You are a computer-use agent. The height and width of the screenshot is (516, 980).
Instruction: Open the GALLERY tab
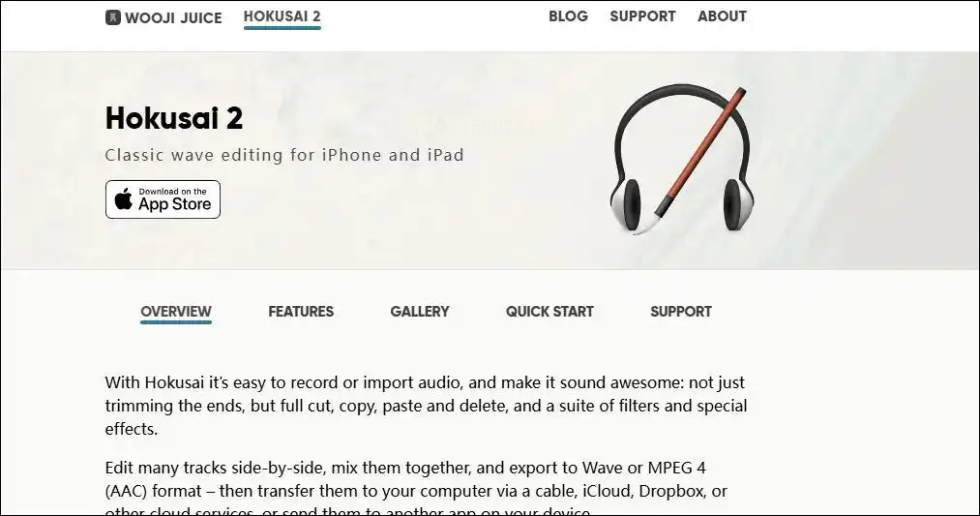point(419,312)
